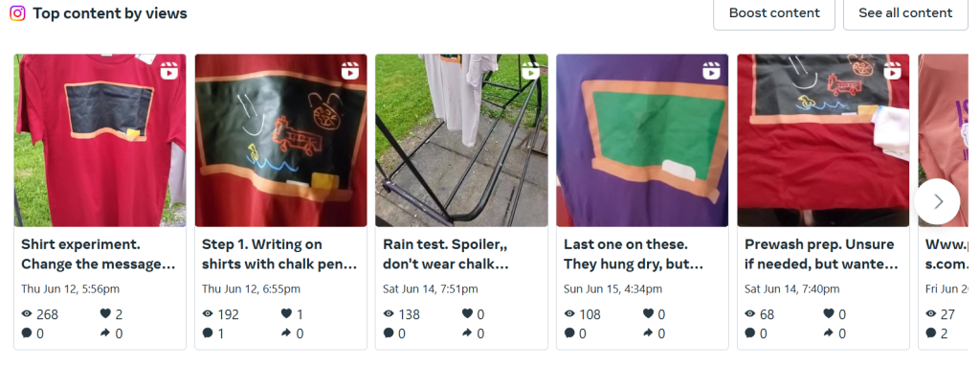
Task: Click the reel icon on Prewash prep thumbnail
Action: pyautogui.click(x=893, y=71)
